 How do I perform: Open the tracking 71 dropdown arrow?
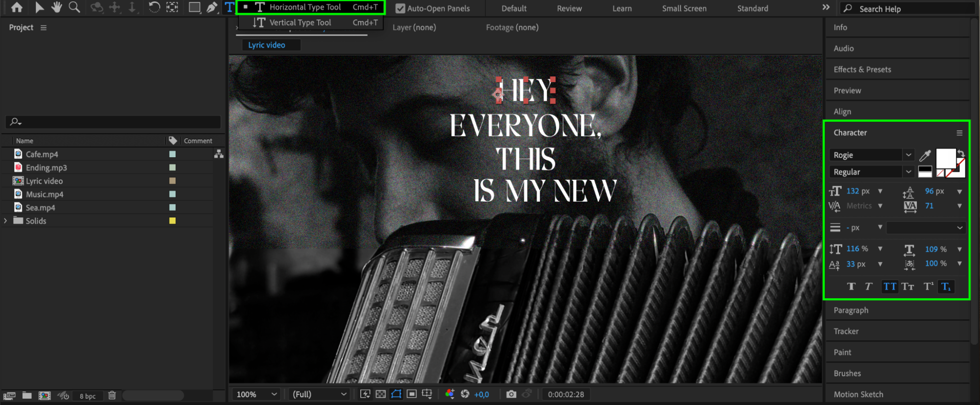pyautogui.click(x=959, y=206)
